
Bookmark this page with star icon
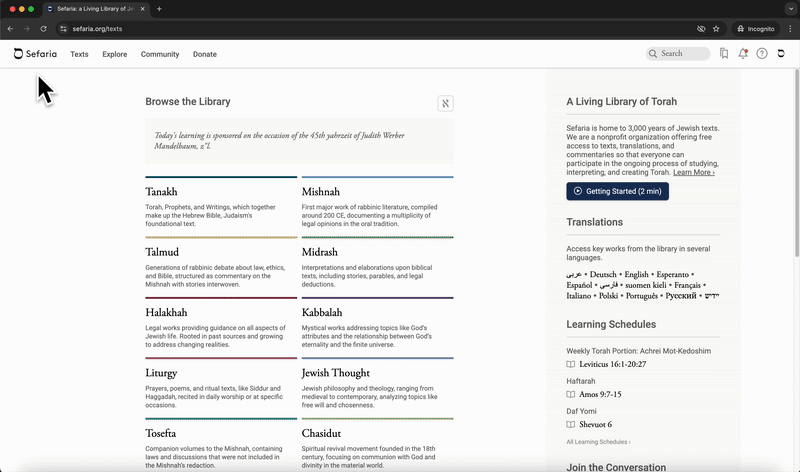(x=716, y=29)
